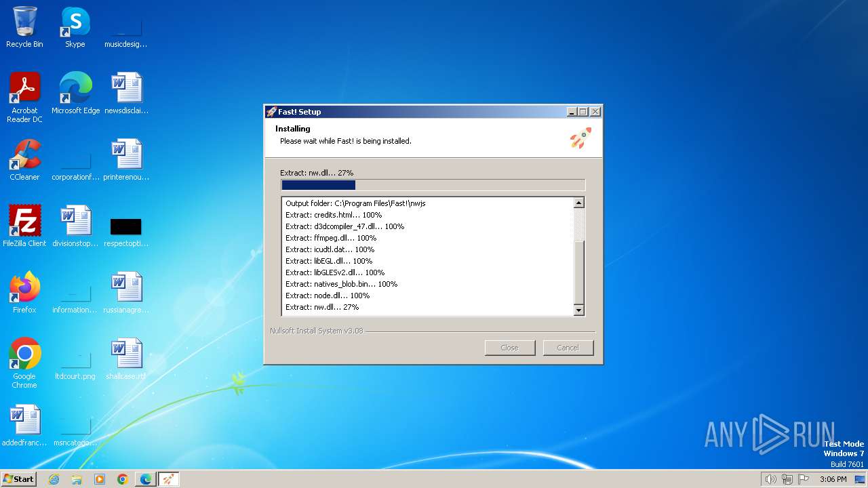The height and width of the screenshot is (488, 868).
Task: Open Internet Explorer from the taskbar
Action: [54, 479]
